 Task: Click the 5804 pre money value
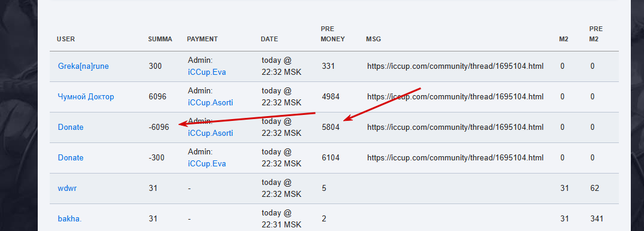[x=331, y=127]
